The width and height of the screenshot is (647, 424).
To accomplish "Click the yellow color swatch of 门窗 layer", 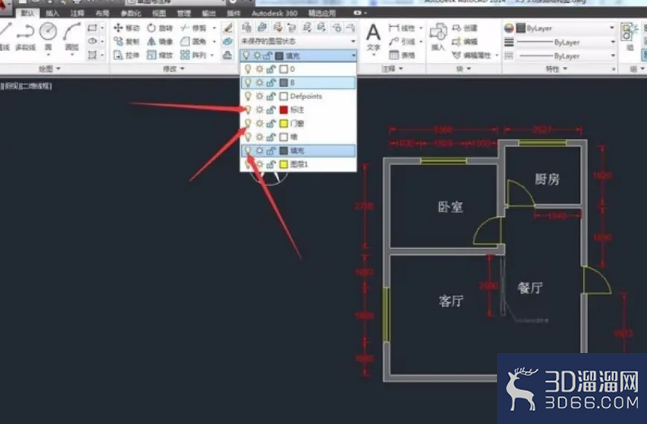I will (x=283, y=123).
